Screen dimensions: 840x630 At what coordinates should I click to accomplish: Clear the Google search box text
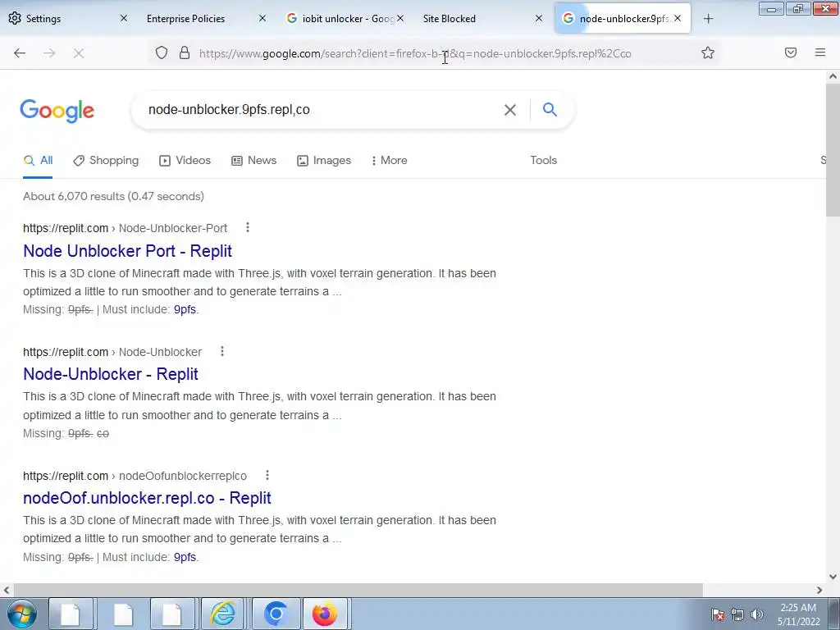click(x=510, y=110)
